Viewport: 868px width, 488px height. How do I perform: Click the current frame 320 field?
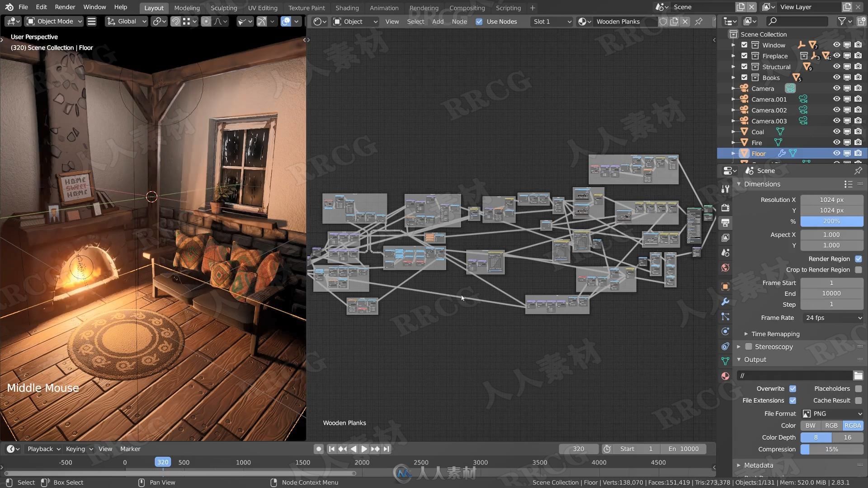coord(579,449)
